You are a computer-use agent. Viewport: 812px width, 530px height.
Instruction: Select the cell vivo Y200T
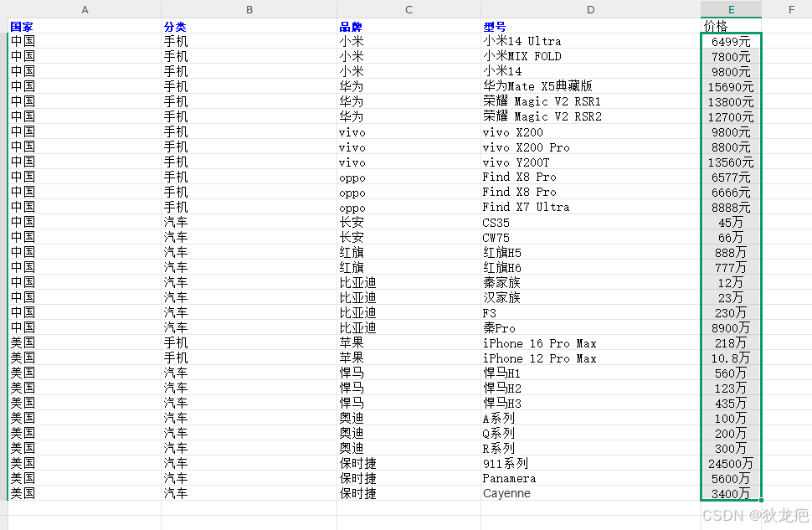coord(590,162)
